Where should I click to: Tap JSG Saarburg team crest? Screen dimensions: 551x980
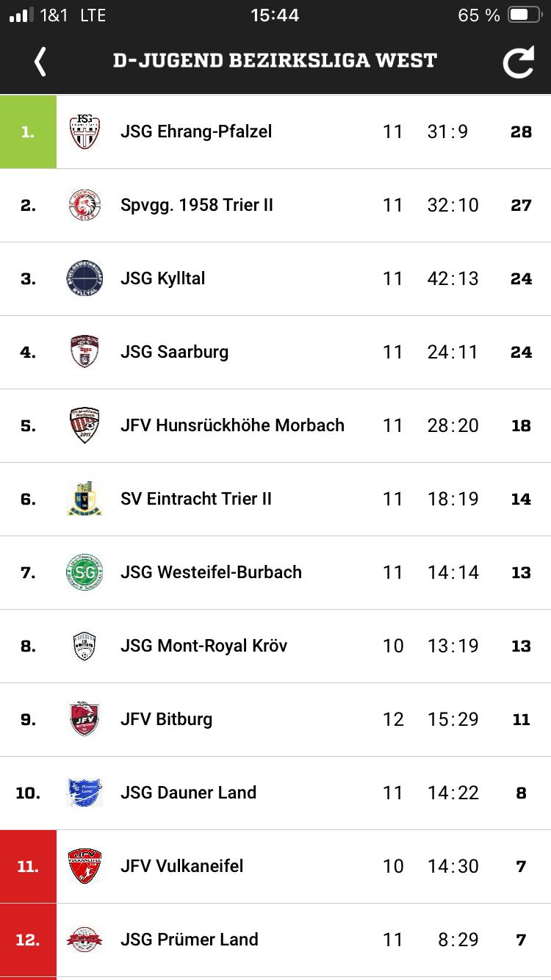tap(84, 352)
